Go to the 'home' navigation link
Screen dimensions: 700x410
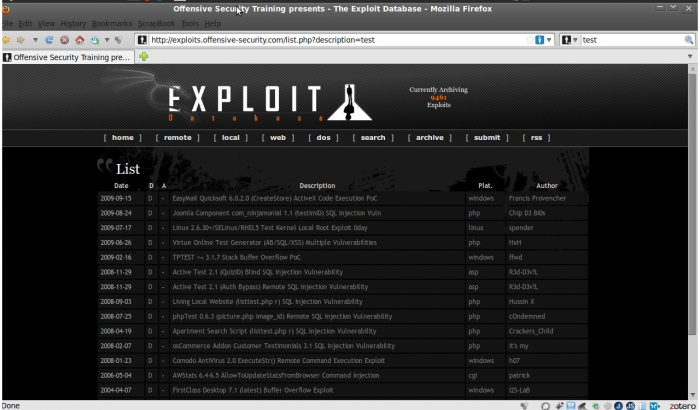pos(122,138)
